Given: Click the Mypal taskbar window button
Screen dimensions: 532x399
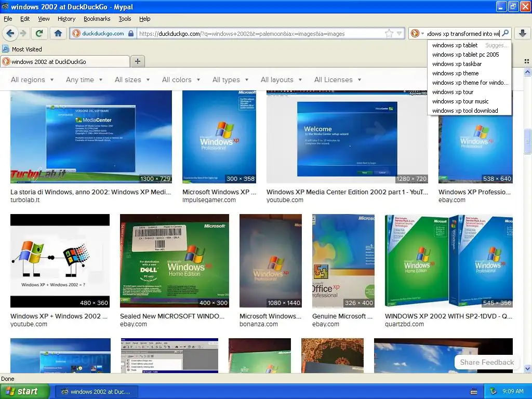Looking at the screenshot, I should click(96, 392).
